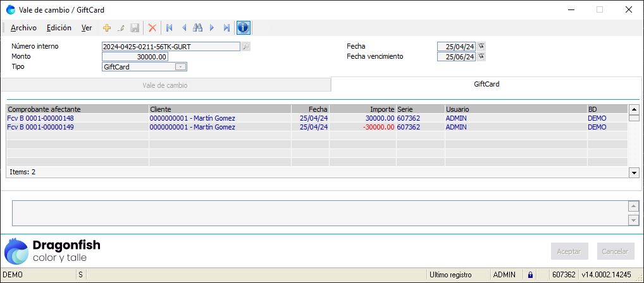Click the notes area scroll up arrow
The height and width of the screenshot is (283, 644).
[634, 207]
